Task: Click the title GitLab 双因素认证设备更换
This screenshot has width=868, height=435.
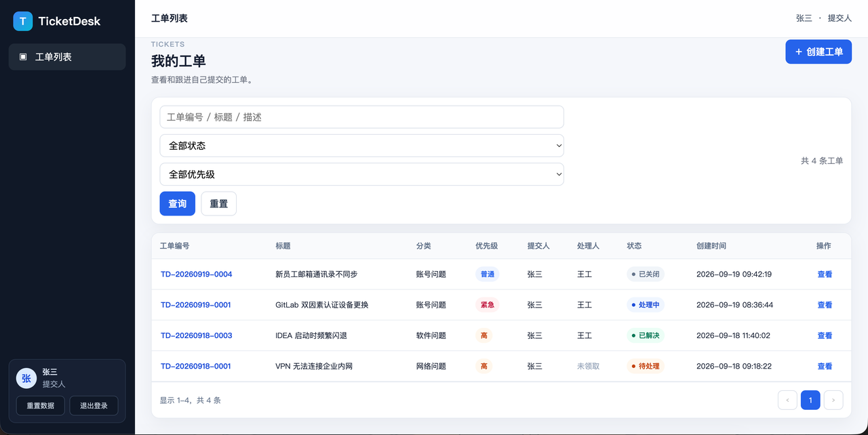Action: coord(322,305)
